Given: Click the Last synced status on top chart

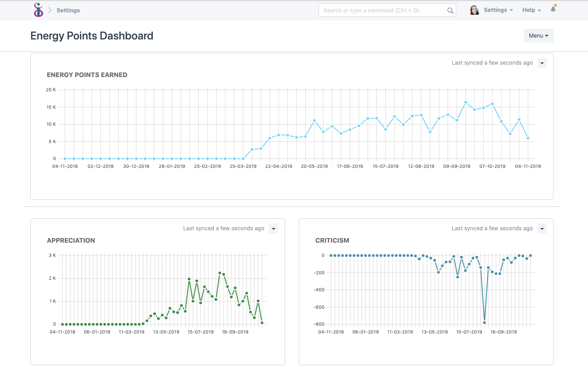Looking at the screenshot, I should point(492,63).
